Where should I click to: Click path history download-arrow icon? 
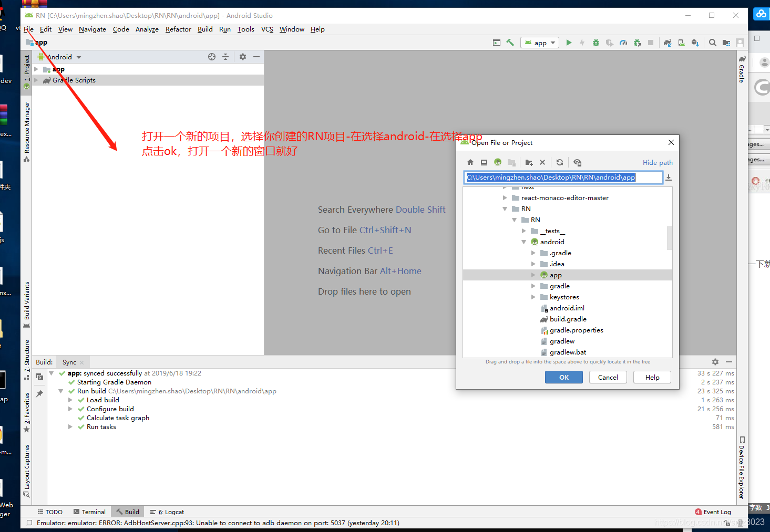(x=669, y=178)
